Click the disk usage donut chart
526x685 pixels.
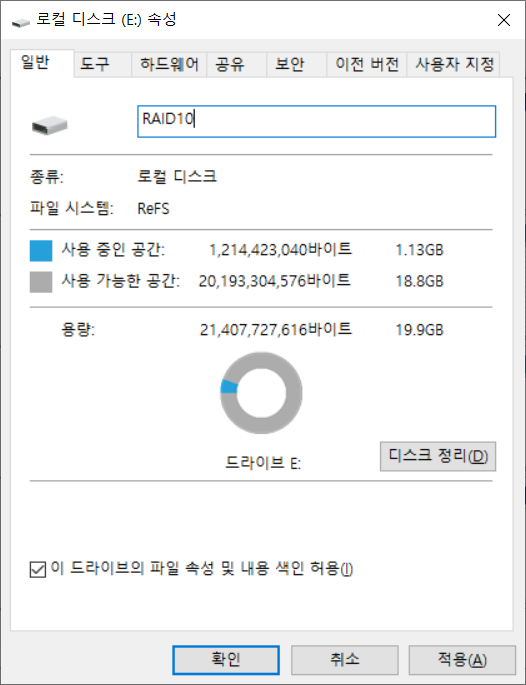(x=261, y=393)
